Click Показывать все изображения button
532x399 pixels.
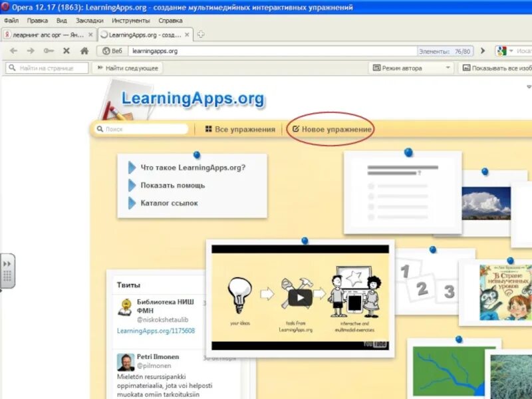(495, 68)
